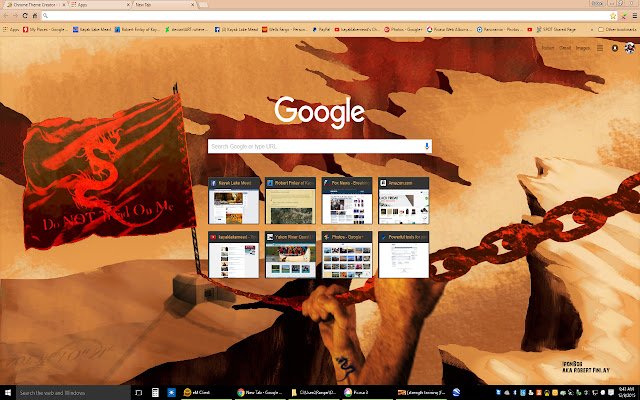
Task: Open Google notifications bell
Action: pyautogui.click(x=615, y=48)
